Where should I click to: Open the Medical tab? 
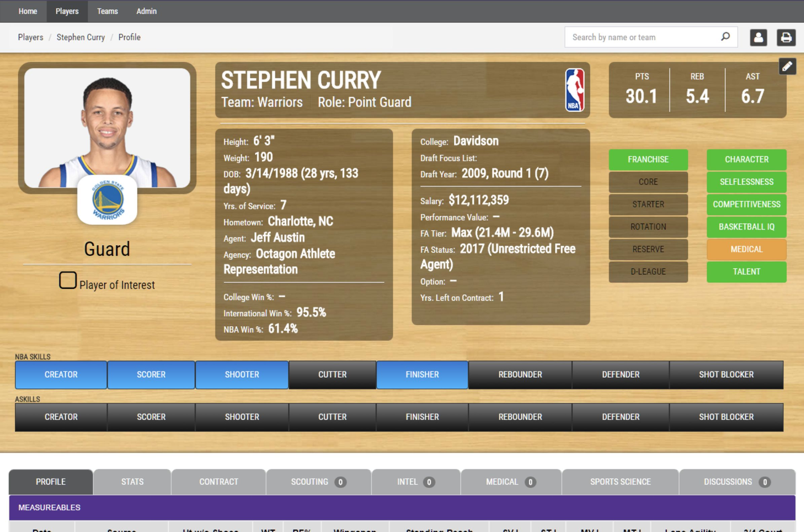pyautogui.click(x=511, y=482)
